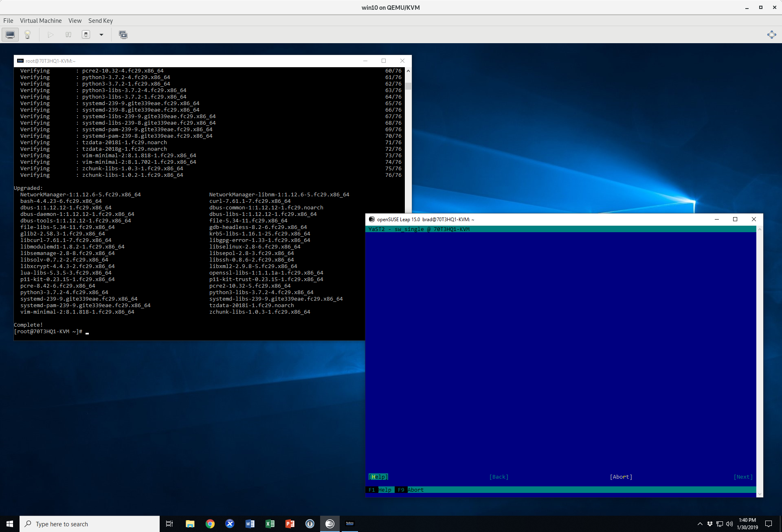782x532 pixels.
Task: Select the Next button in YaST
Action: tap(743, 477)
